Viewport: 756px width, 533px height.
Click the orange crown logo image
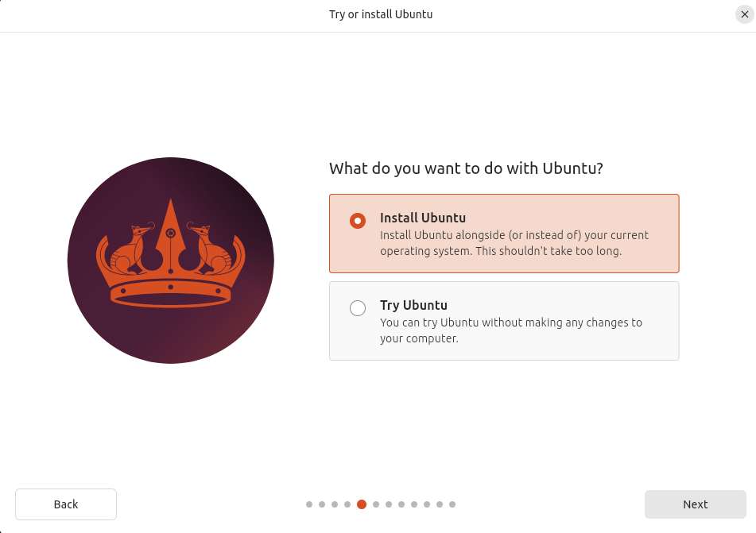[171, 261]
